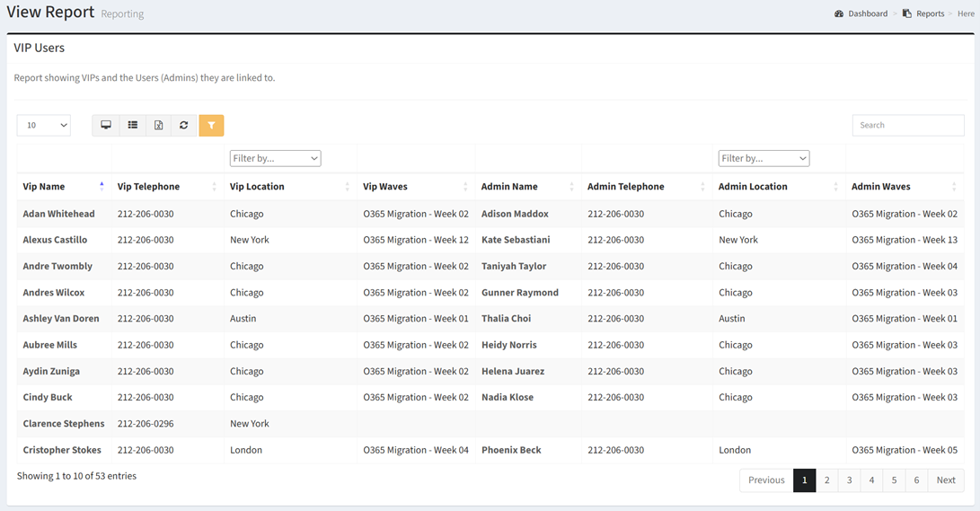The width and height of the screenshot is (980, 511).
Task: Sort table by Admin Name column header
Action: pyautogui.click(x=509, y=187)
